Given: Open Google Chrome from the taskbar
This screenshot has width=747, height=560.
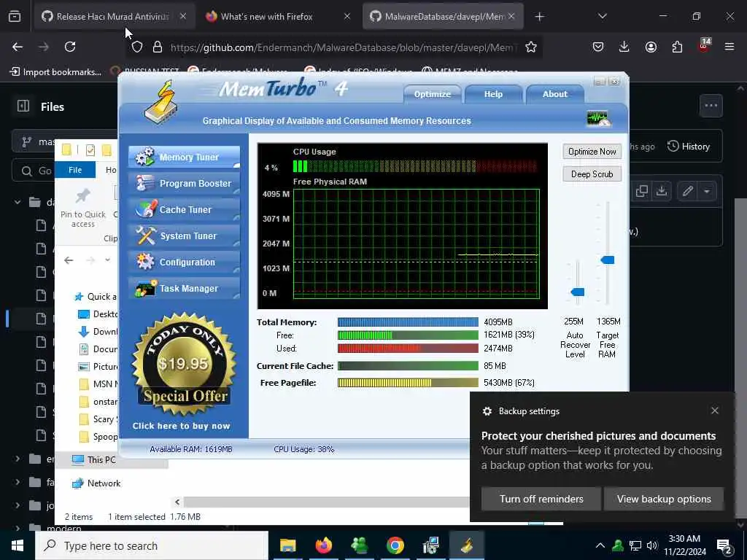Looking at the screenshot, I should tap(395, 545).
